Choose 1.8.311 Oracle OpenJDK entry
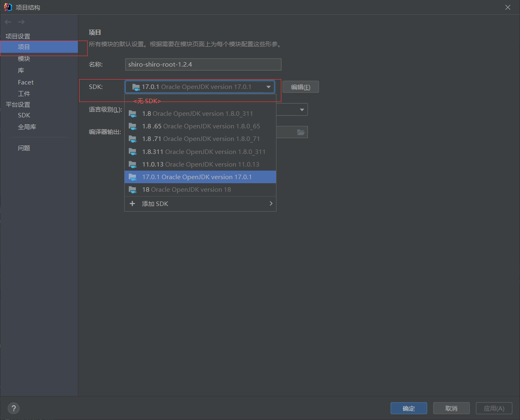 tap(200, 152)
